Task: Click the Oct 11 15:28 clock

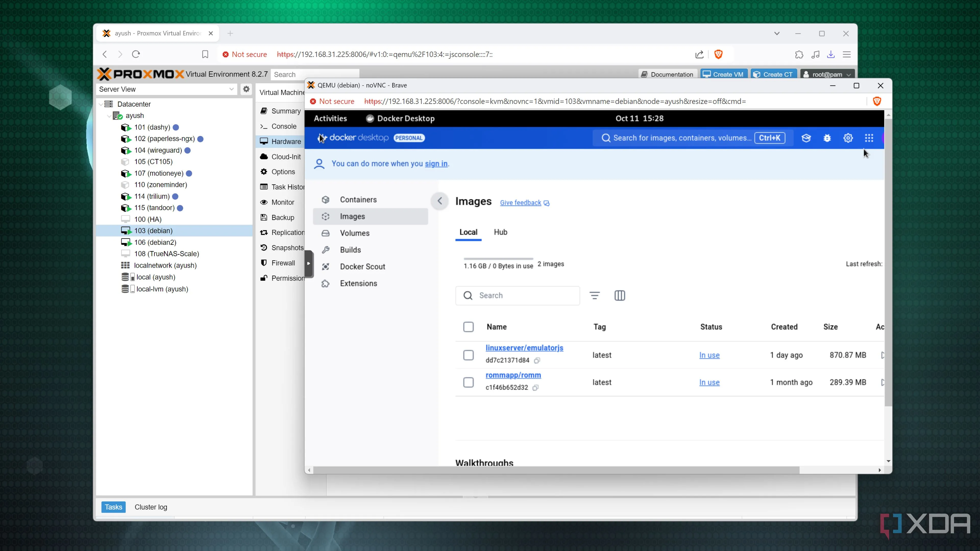Action: pos(640,118)
